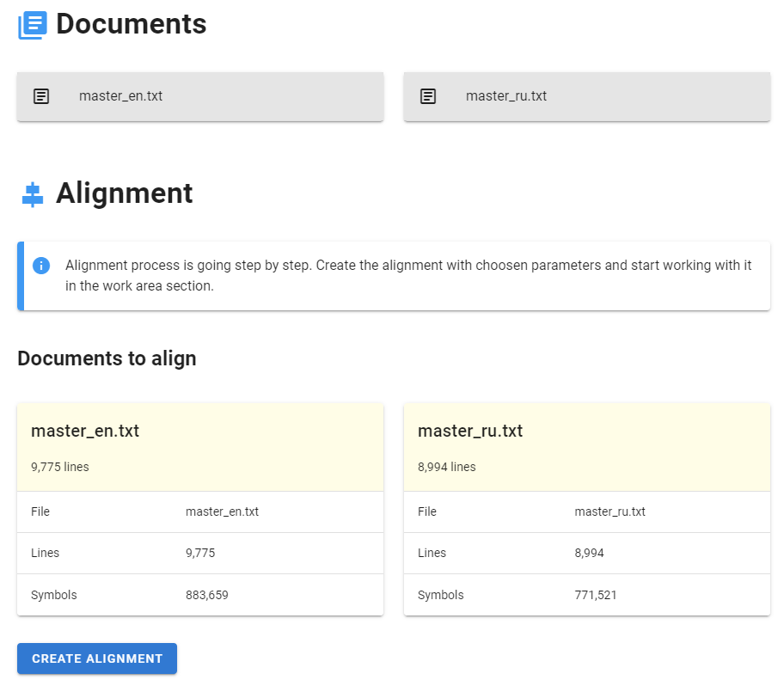Click the file icon beside master_ru.txt
This screenshot has height=686, width=784.
(x=428, y=96)
